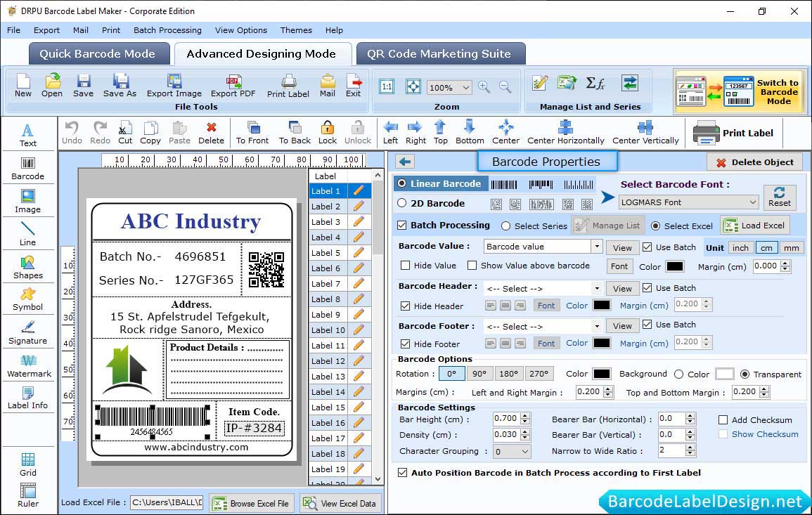Toggle Auto Position Barcode in Batch Process
812x515 pixels.
pyautogui.click(x=402, y=473)
